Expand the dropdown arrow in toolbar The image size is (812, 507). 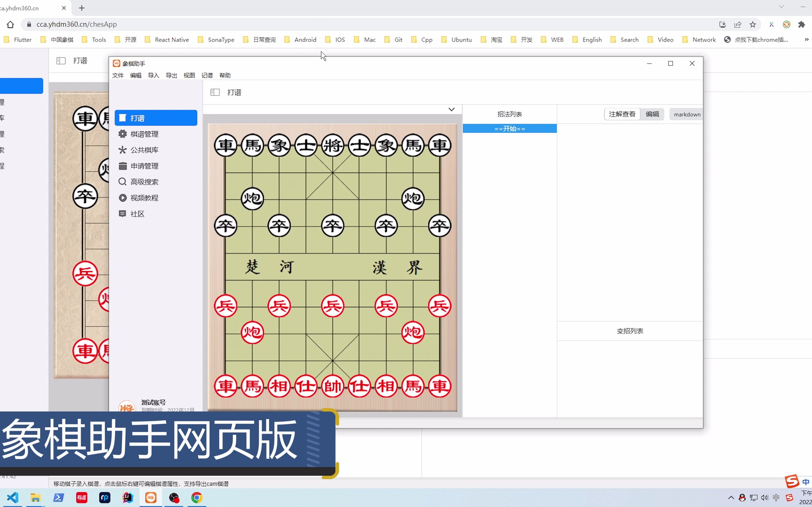coord(451,109)
